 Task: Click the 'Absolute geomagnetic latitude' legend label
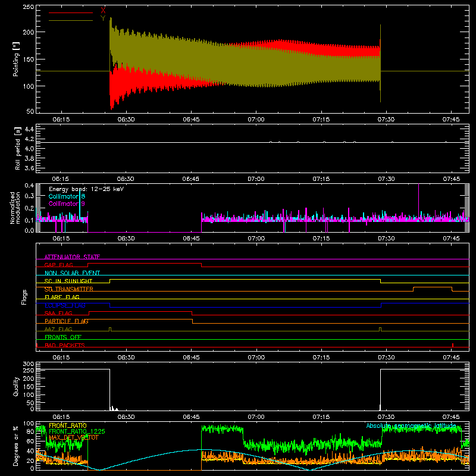[411, 425]
